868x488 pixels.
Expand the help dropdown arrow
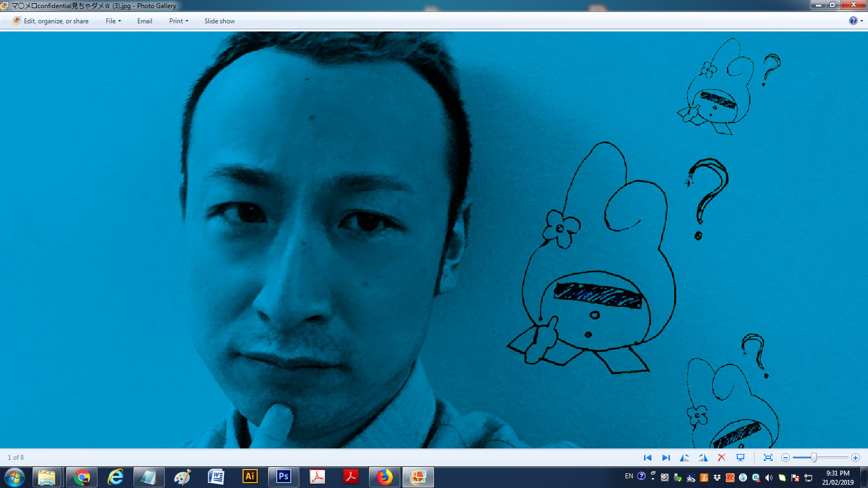pos(862,21)
